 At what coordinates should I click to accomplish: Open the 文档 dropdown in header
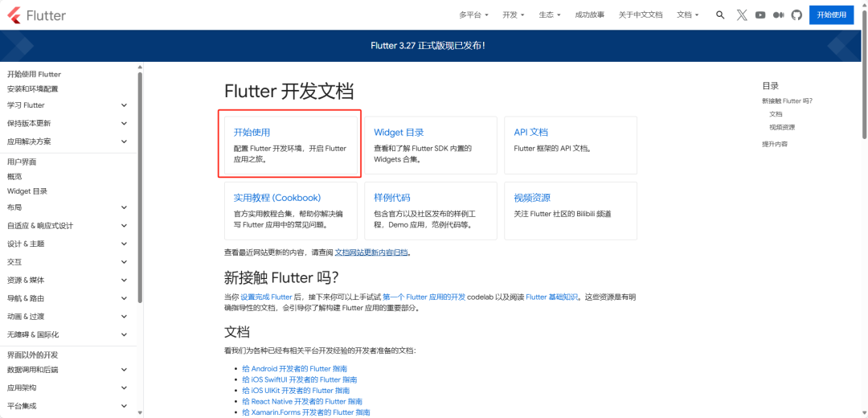pyautogui.click(x=687, y=15)
